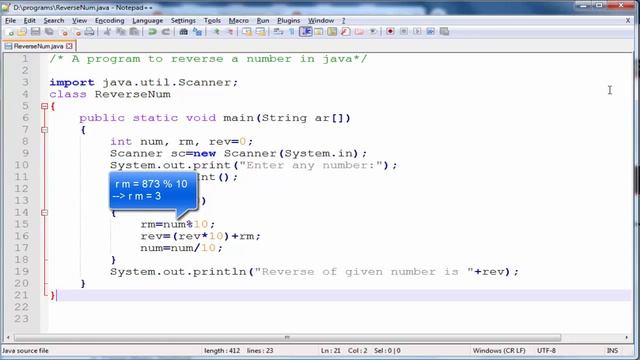Play back the recorded macro icon
Screen dimensions: 640x360
coord(417,32)
